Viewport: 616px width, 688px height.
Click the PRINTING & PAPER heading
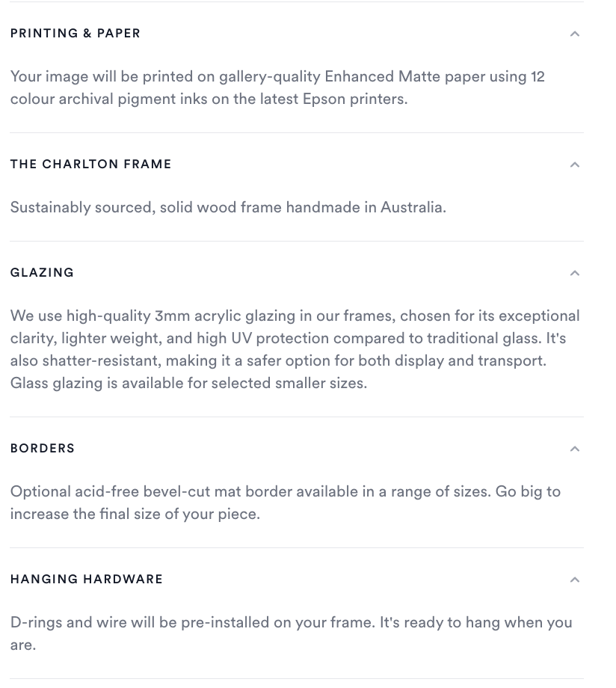[x=75, y=34]
